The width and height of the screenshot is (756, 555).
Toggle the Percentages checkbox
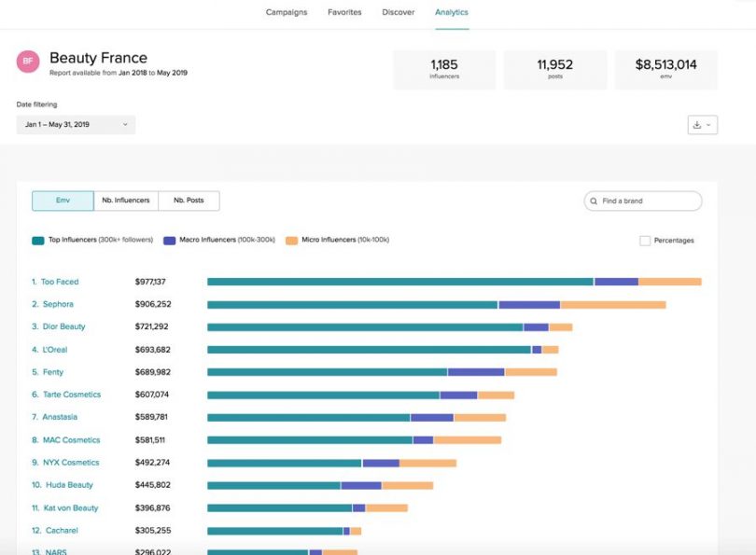point(645,241)
